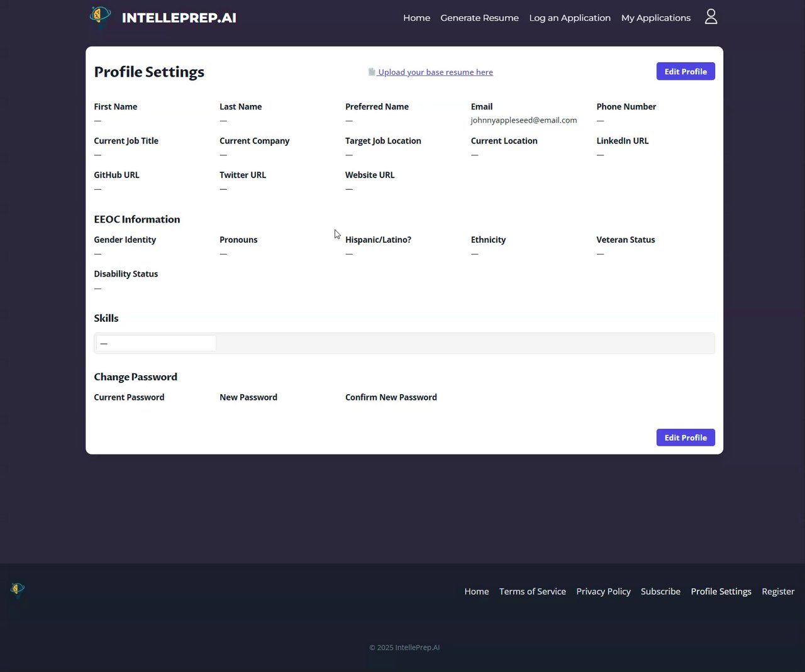Click the Phone Number label
805x672 pixels.
pos(626,106)
